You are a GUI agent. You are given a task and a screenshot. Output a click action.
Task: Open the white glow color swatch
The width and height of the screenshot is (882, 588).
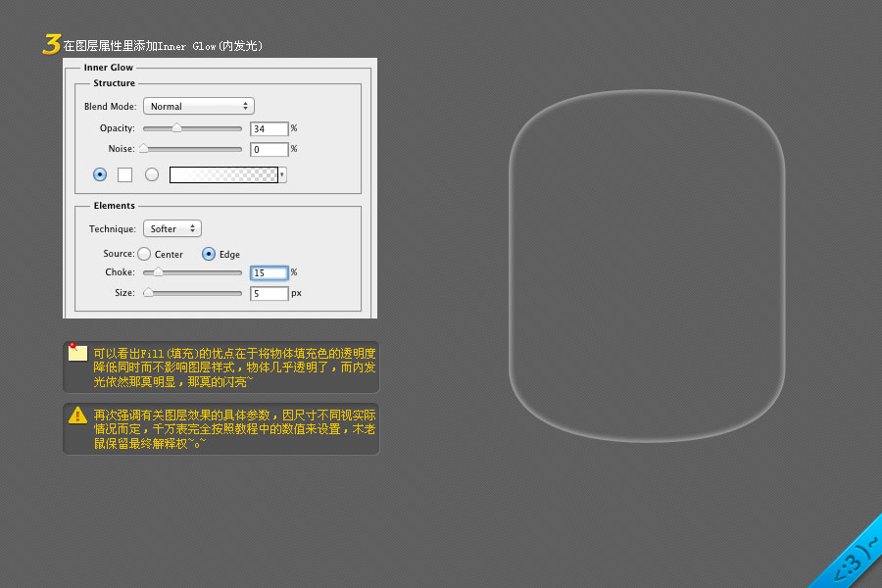pyautogui.click(x=124, y=175)
